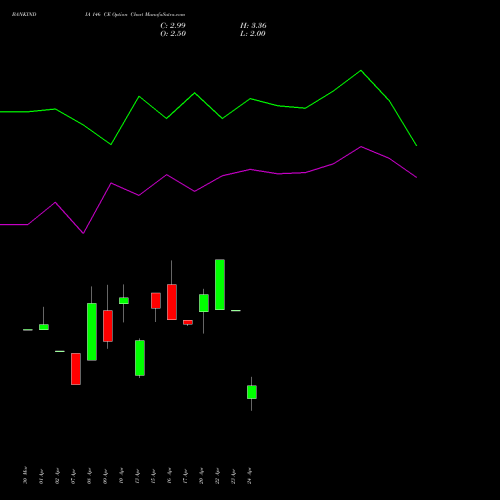500x500 pixels.
Task: Click the open value 'O: 2.50'
Action: click(173, 34)
